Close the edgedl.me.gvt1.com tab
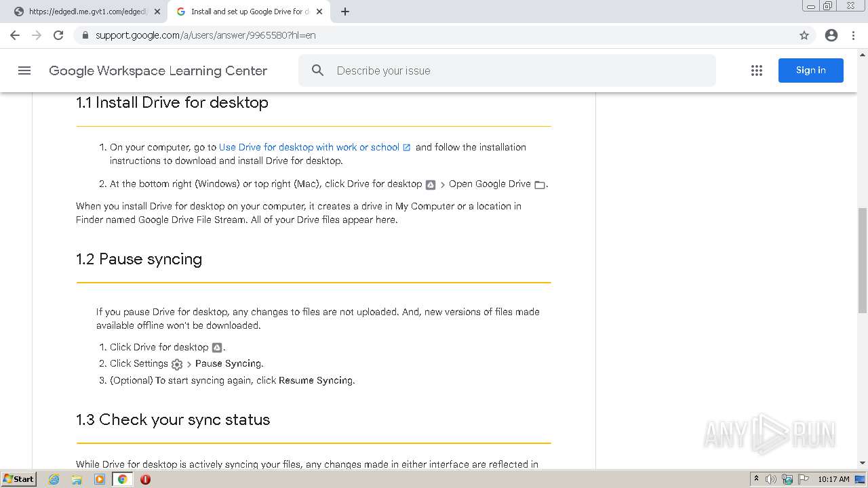 point(157,12)
